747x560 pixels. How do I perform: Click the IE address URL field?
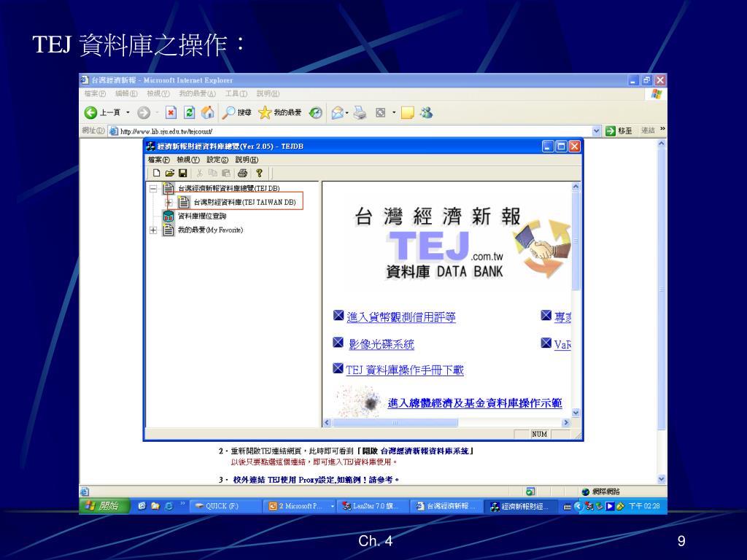pyautogui.click(x=350, y=131)
